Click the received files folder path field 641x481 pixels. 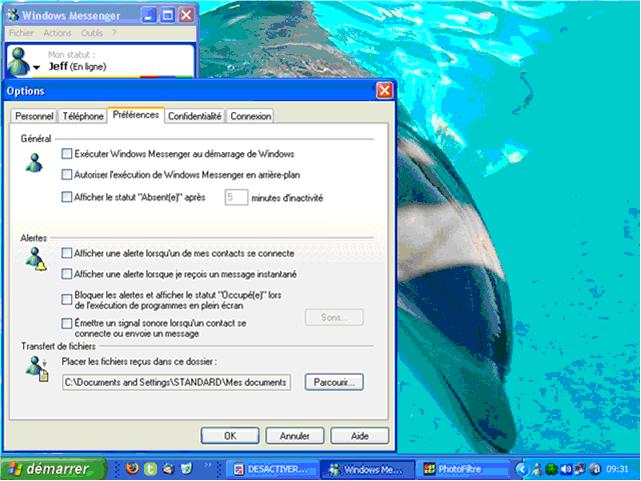[x=177, y=382]
